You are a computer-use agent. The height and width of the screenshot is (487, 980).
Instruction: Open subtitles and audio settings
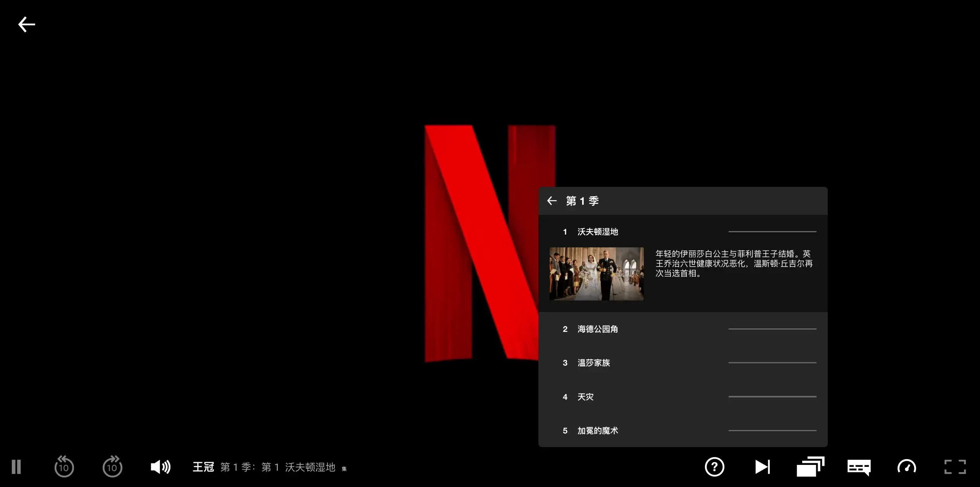pos(859,468)
